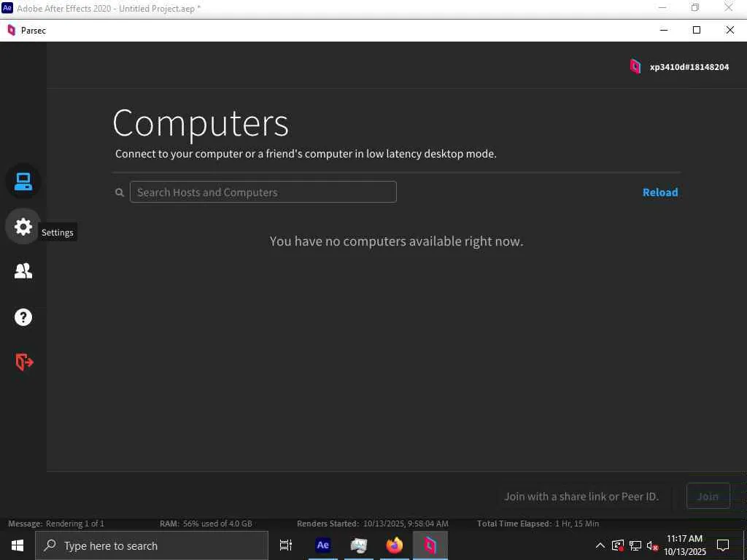This screenshot has height=560, width=747.
Task: Close the Parsec window
Action: point(729,30)
